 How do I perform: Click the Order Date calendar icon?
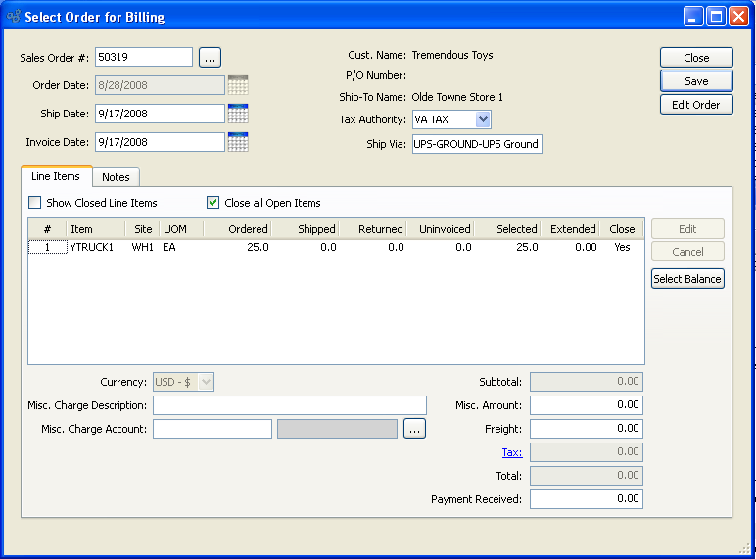coord(237,85)
